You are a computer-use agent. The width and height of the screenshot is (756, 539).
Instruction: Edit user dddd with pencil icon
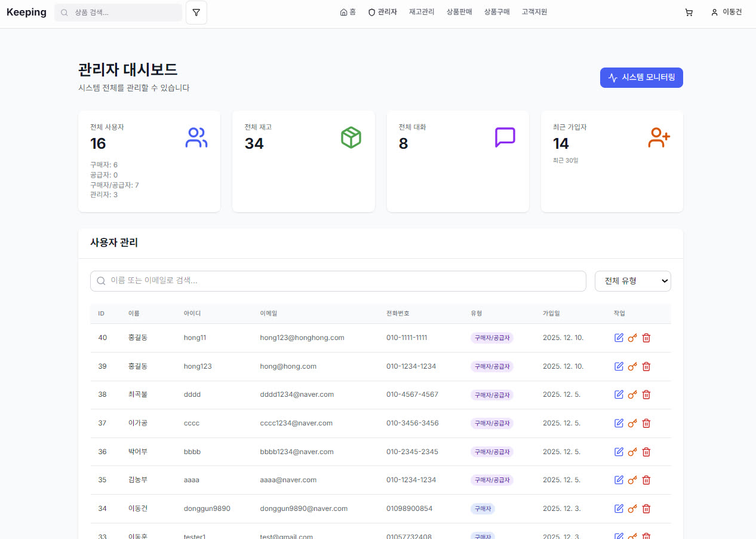619,394
